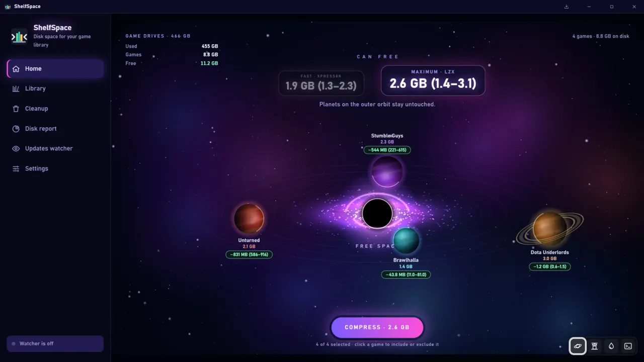Click the Games 8.8 GB value
The image size is (644, 362).
coord(211,55)
